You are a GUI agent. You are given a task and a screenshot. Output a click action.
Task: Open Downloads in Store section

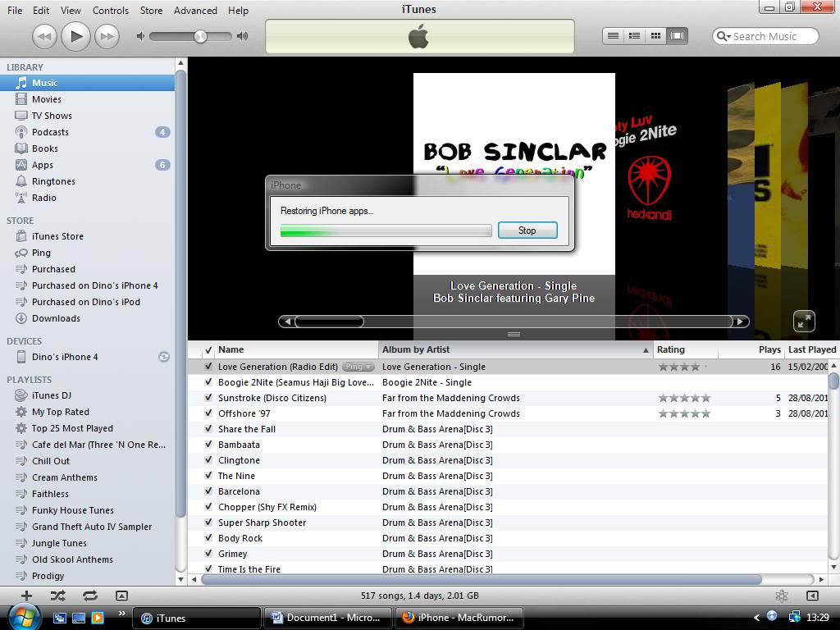pyautogui.click(x=87, y=318)
